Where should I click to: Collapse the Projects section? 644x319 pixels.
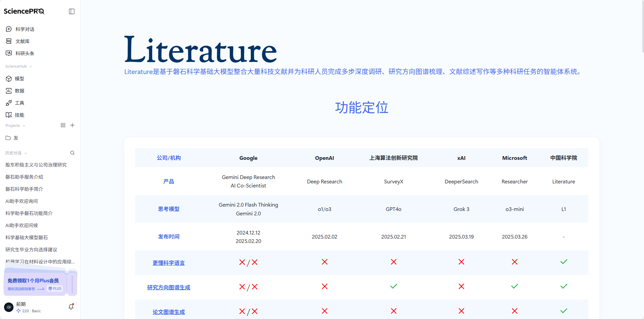[24, 126]
